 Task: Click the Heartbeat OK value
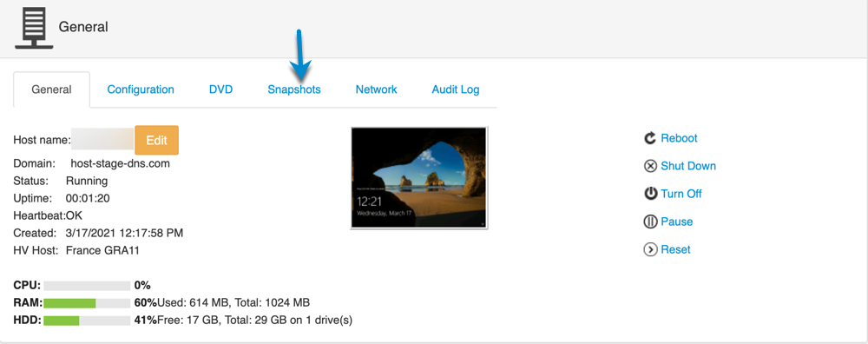point(74,215)
